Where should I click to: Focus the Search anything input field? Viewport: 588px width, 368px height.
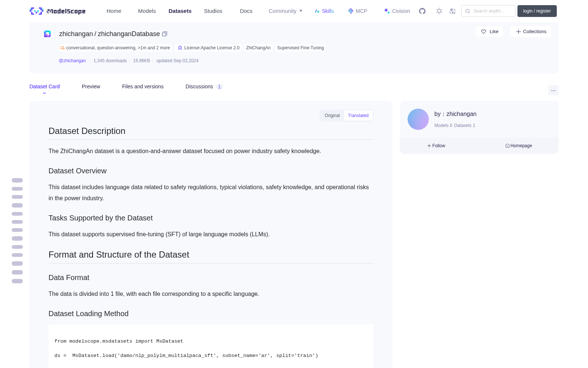(x=488, y=11)
